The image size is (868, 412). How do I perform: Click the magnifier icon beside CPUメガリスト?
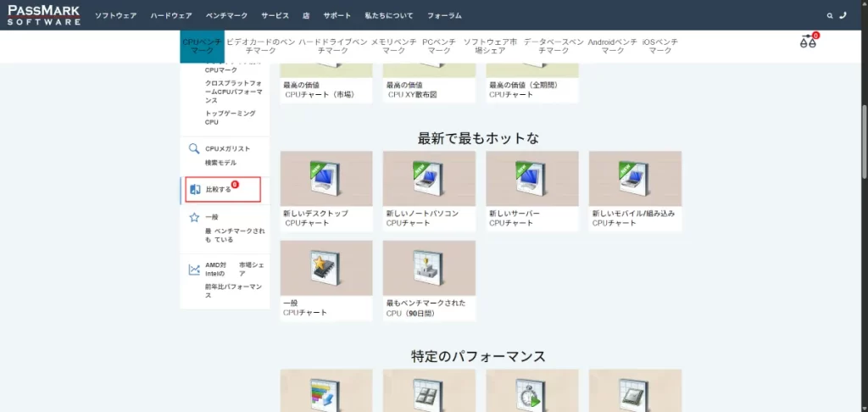194,149
